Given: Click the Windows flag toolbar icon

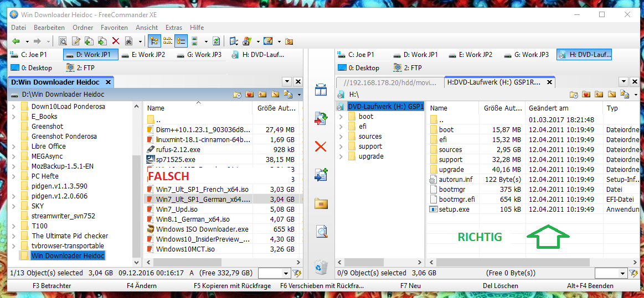Looking at the screenshot, I should (247, 41).
